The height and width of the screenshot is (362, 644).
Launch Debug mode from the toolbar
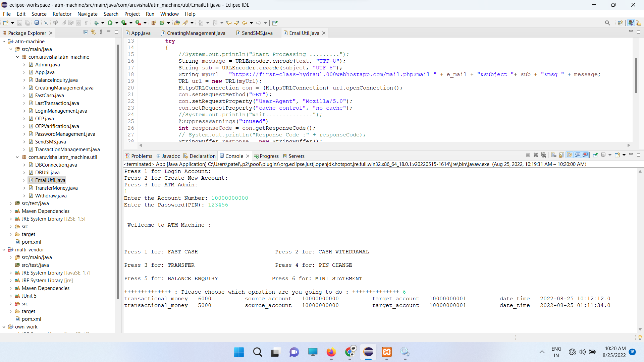pyautogui.click(x=96, y=23)
